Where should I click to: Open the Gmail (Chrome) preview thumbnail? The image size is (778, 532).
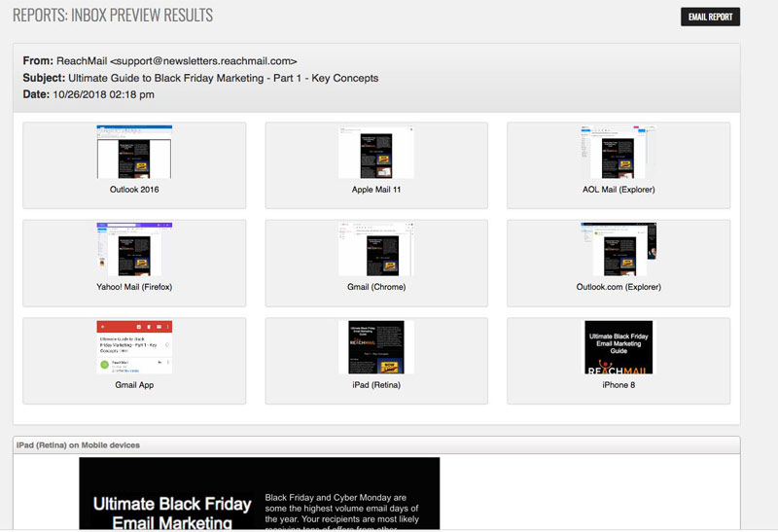tap(376, 249)
